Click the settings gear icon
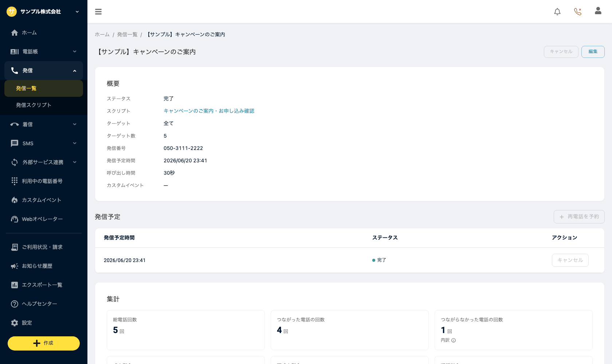This screenshot has width=612, height=364. coord(15,323)
